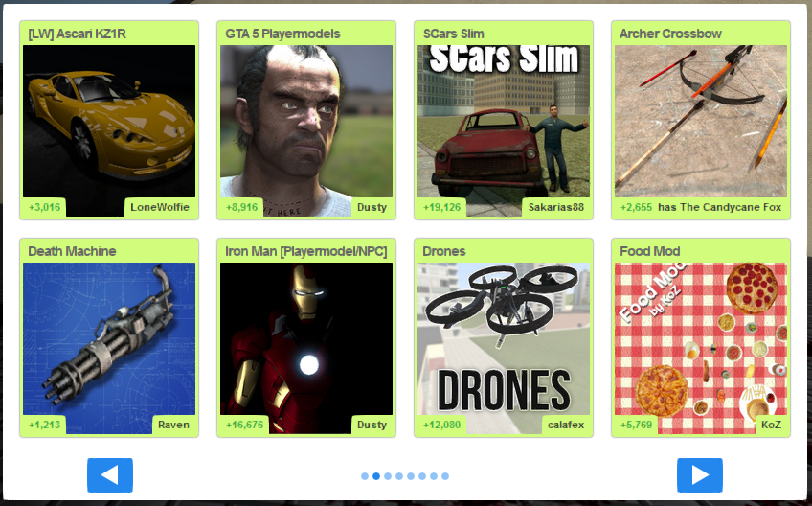
Task: Open Death Machine minigun thumbnail
Action: pyautogui.click(x=109, y=349)
